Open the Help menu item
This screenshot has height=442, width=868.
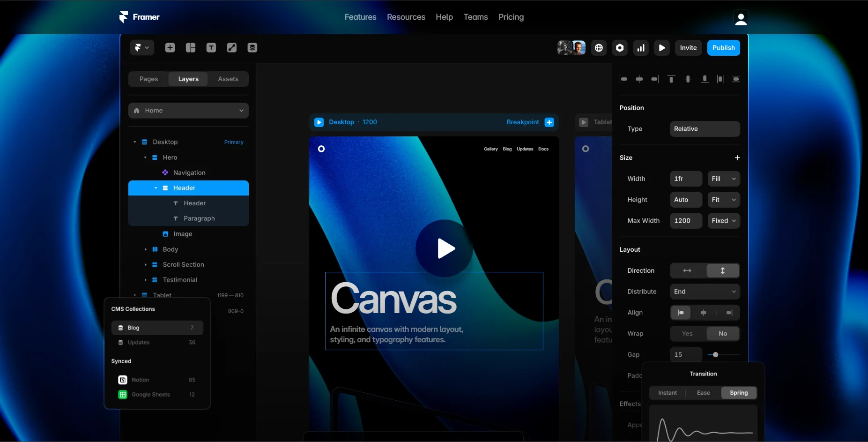[444, 17]
